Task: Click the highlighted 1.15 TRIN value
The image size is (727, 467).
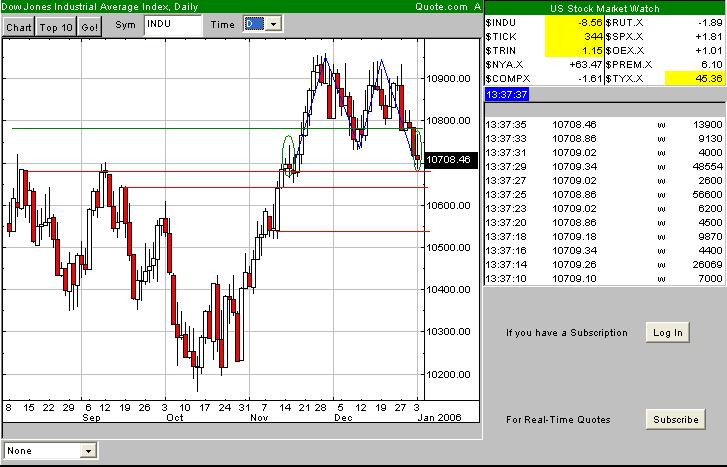Action: 574,51
